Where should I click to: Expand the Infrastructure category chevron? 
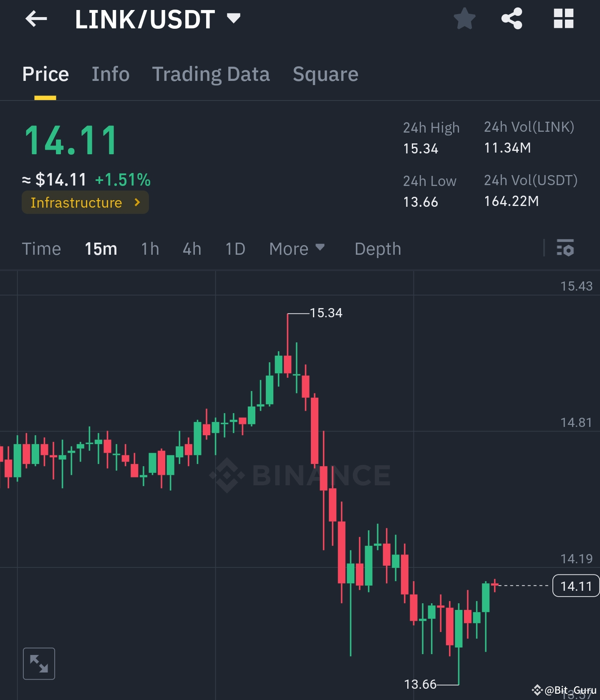pyautogui.click(x=137, y=203)
